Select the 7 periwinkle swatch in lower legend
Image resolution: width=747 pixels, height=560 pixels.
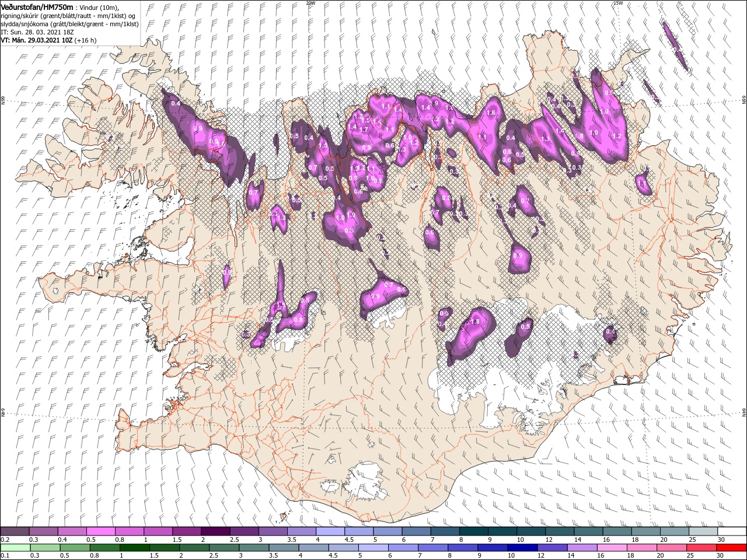(433, 547)
